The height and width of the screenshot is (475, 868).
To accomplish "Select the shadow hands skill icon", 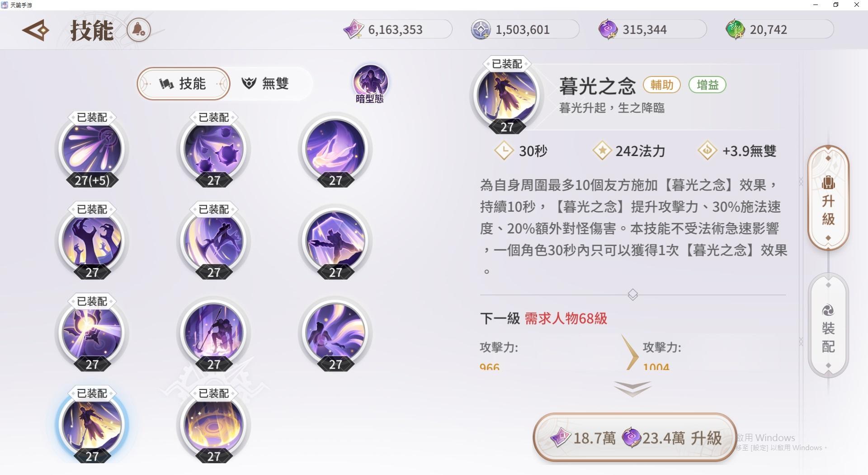I will (92, 241).
